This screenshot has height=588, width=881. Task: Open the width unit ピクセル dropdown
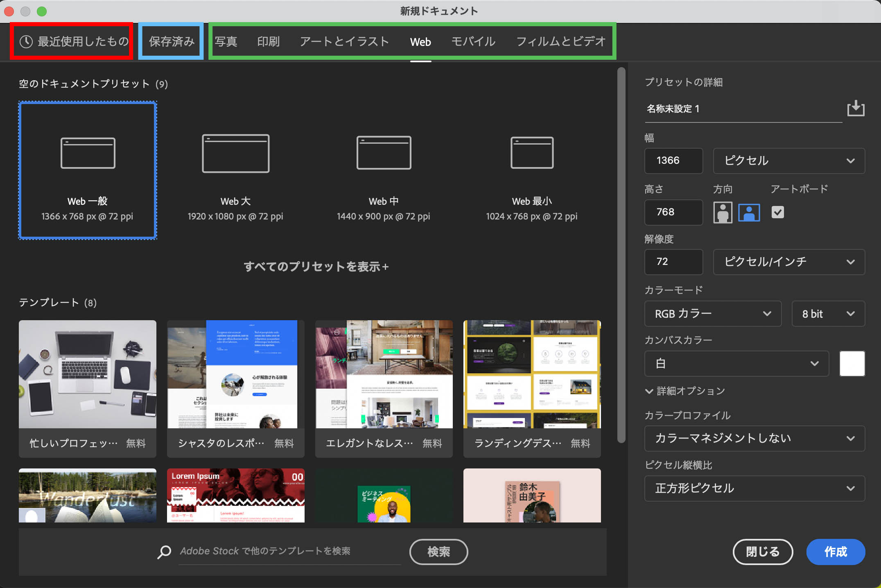pyautogui.click(x=788, y=161)
